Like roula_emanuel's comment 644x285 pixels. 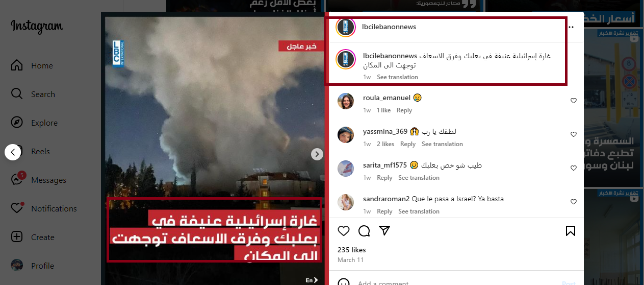pos(573,101)
